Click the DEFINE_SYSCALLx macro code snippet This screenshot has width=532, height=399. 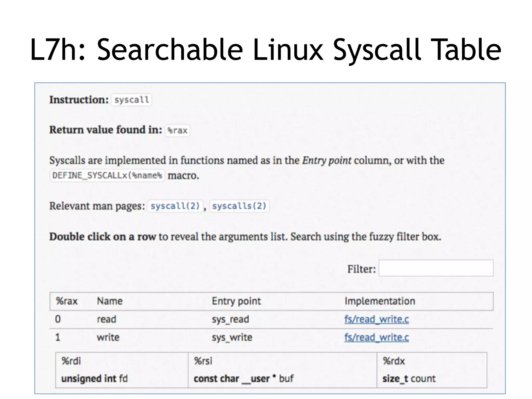(x=107, y=176)
